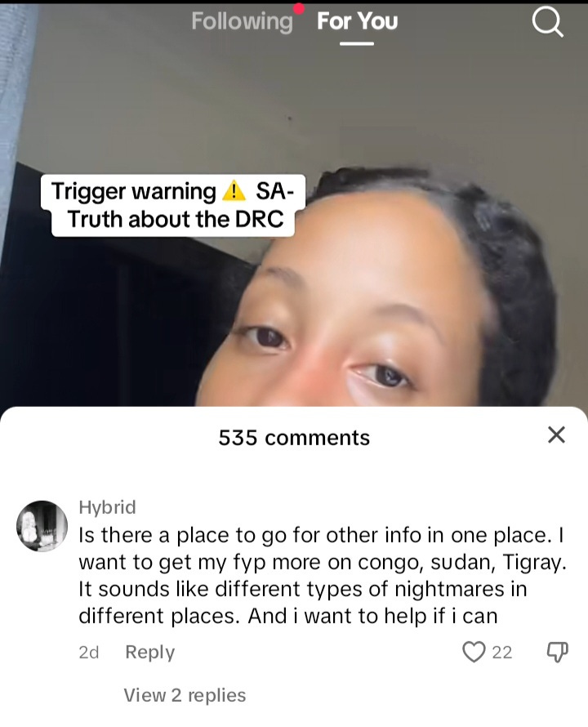The width and height of the screenshot is (588, 727).
Task: Select the For You tab
Action: click(357, 21)
